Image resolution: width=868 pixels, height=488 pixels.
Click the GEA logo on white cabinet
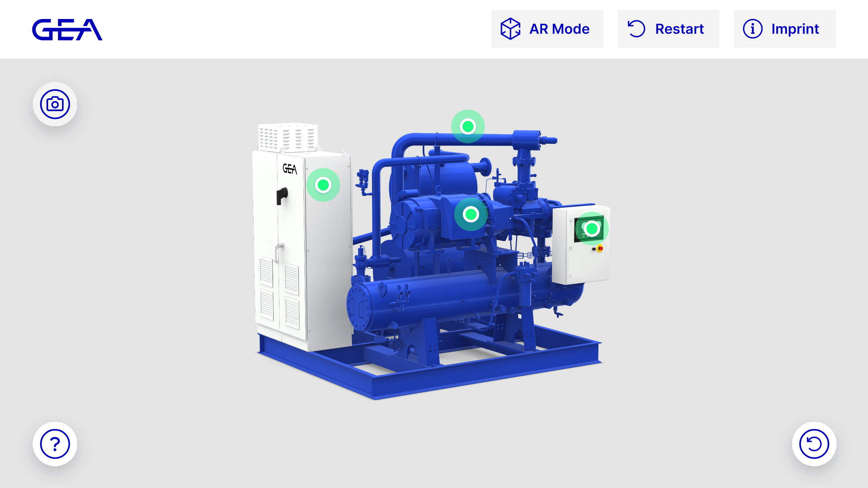[290, 169]
